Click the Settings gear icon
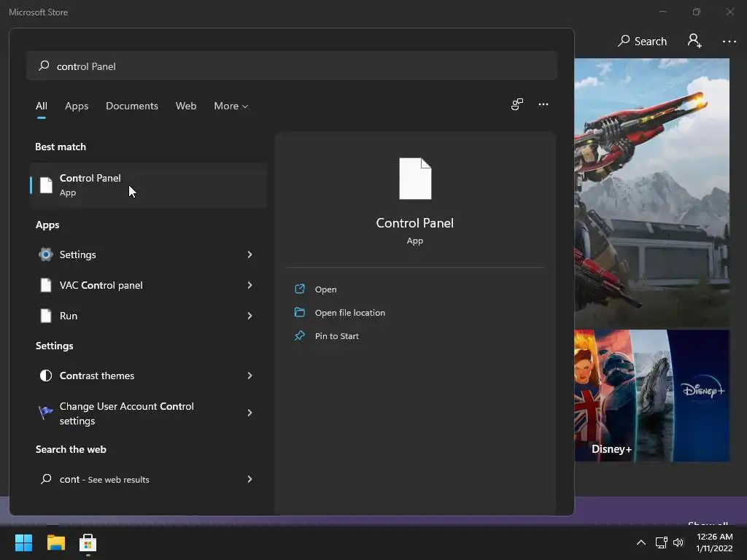The image size is (747, 560). tap(46, 254)
